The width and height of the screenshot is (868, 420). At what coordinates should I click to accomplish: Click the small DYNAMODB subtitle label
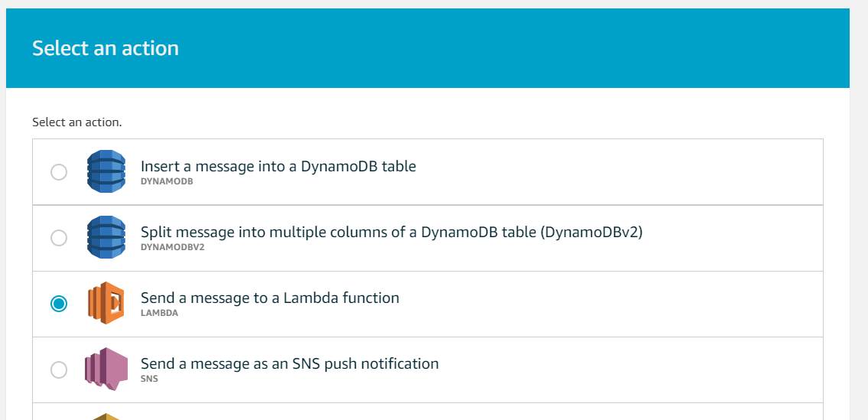165,181
